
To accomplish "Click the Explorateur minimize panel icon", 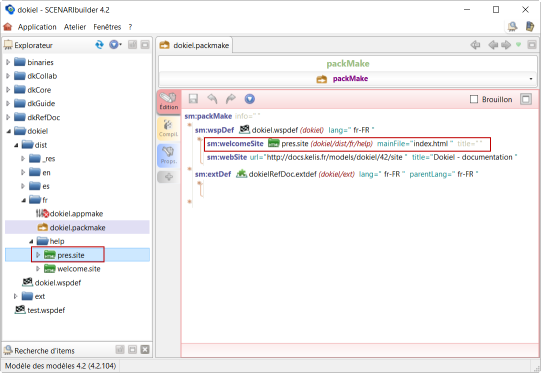I will tap(132, 45).
